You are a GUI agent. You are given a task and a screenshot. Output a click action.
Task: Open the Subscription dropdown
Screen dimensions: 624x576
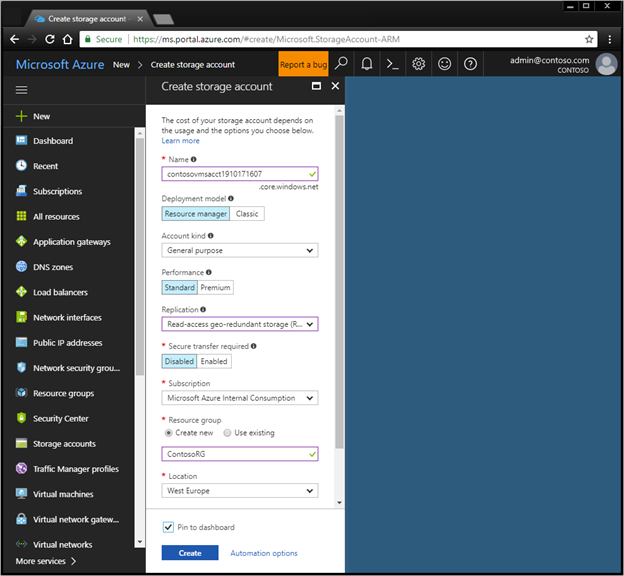coord(240,398)
